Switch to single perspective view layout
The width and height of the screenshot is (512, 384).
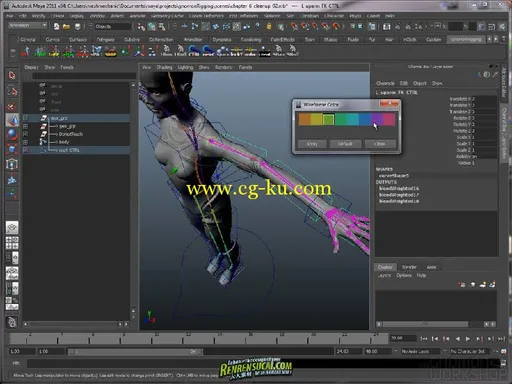click(x=12, y=228)
